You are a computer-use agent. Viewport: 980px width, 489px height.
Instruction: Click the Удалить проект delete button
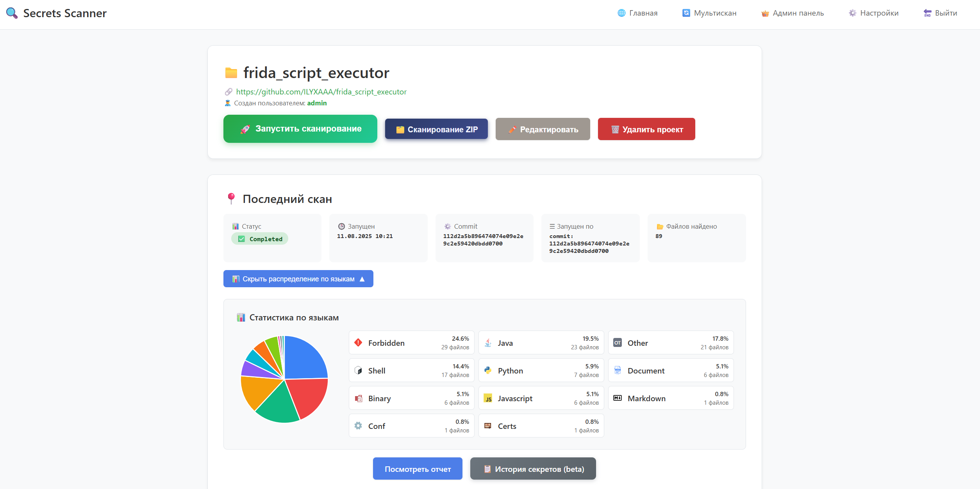coord(646,129)
